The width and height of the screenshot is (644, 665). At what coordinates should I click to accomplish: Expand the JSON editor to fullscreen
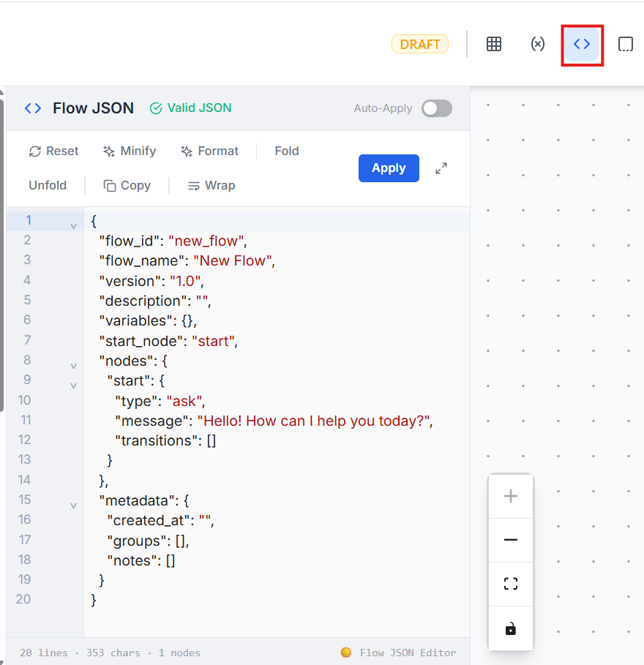[x=441, y=168]
